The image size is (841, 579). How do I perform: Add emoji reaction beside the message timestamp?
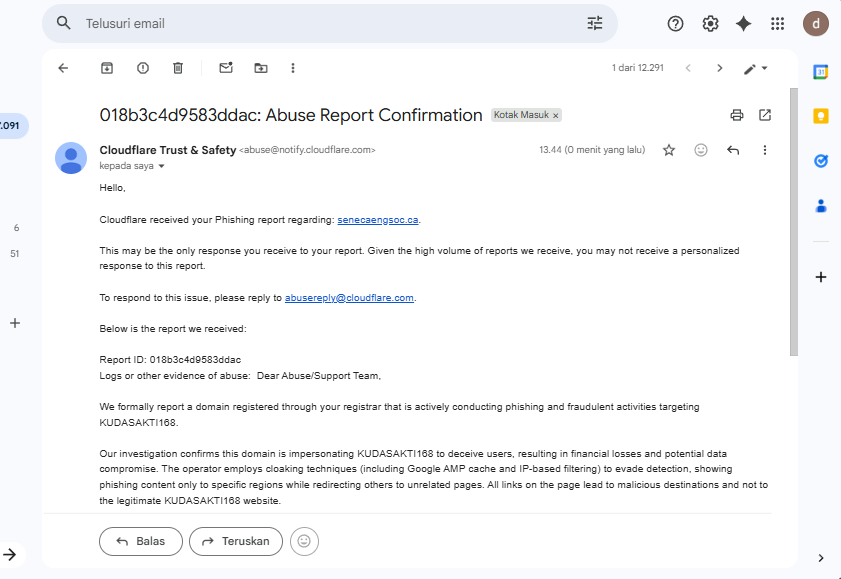pyautogui.click(x=701, y=150)
